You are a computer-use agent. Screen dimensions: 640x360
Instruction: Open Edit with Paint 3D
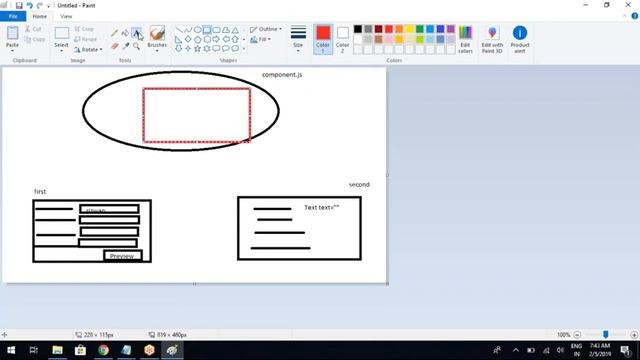point(492,39)
